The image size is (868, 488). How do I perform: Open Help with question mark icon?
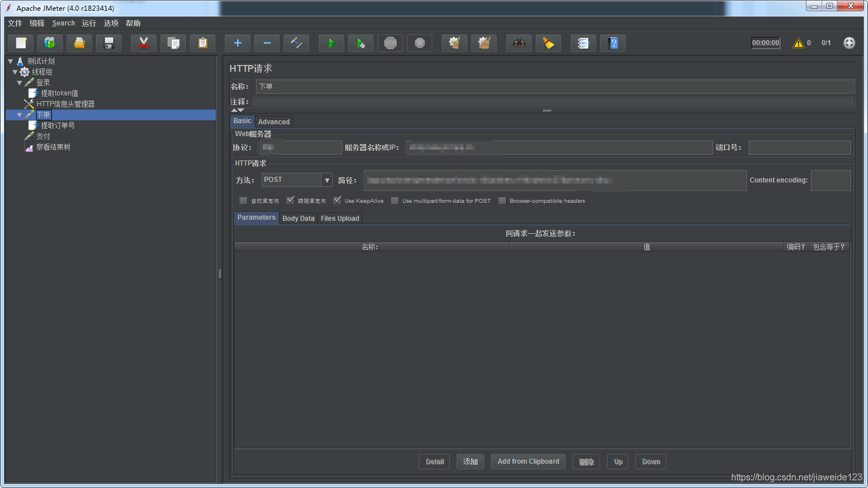[x=613, y=43]
